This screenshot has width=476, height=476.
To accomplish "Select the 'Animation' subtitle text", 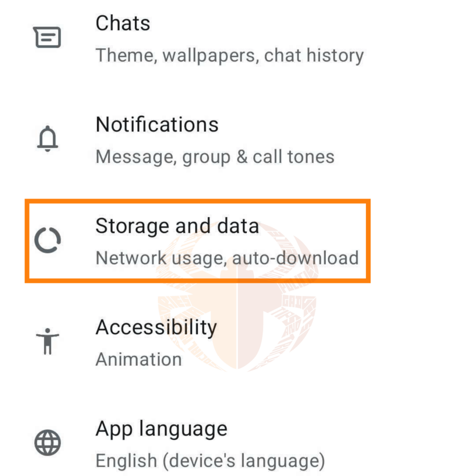I will 139,359.
